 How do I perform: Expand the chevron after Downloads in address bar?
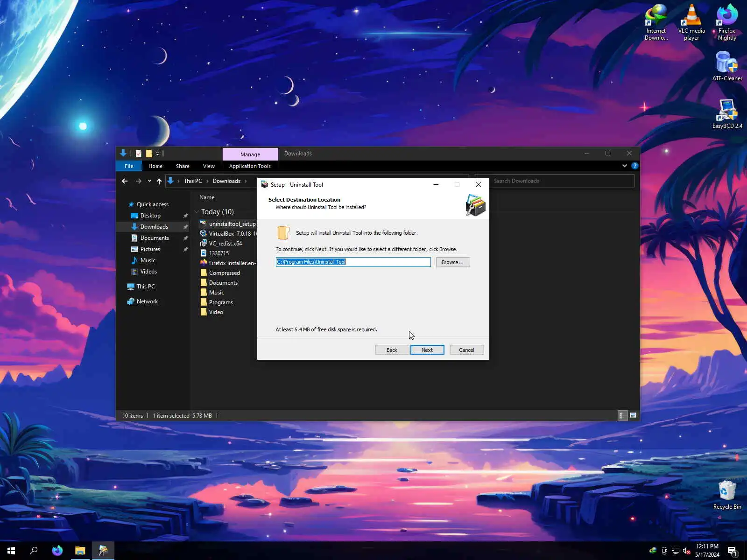coord(246,181)
